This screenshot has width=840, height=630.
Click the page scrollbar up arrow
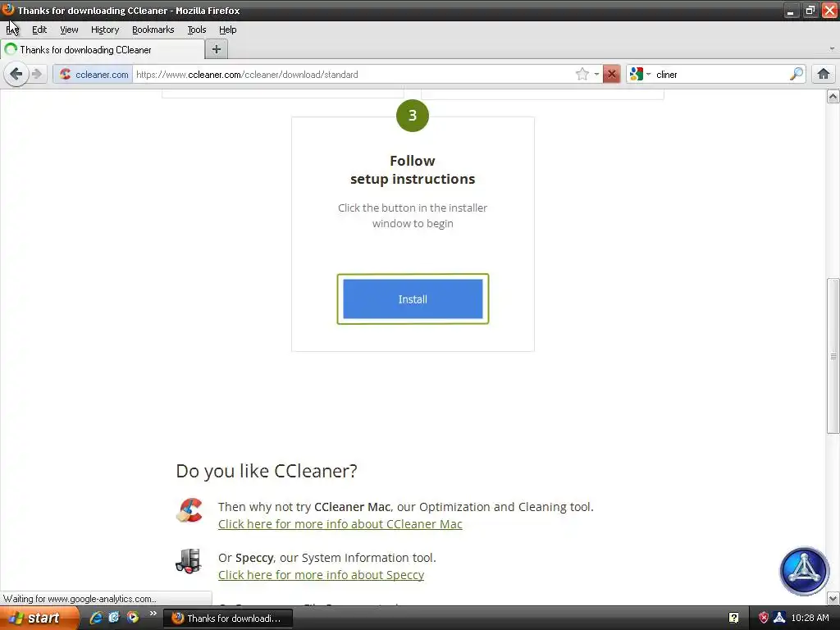point(833,97)
